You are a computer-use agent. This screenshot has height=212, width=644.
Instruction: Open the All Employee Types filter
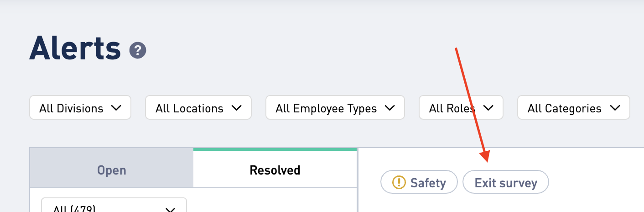click(x=335, y=108)
